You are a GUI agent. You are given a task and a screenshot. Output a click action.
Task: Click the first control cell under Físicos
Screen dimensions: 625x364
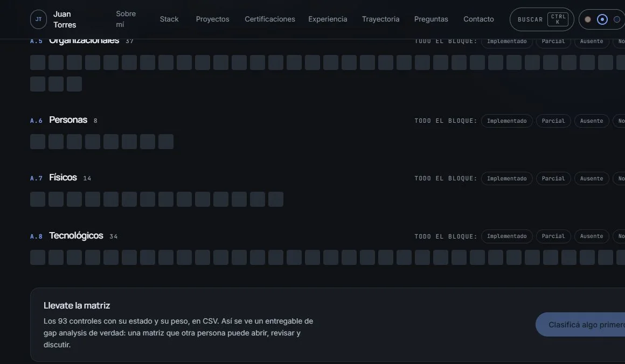click(x=38, y=199)
